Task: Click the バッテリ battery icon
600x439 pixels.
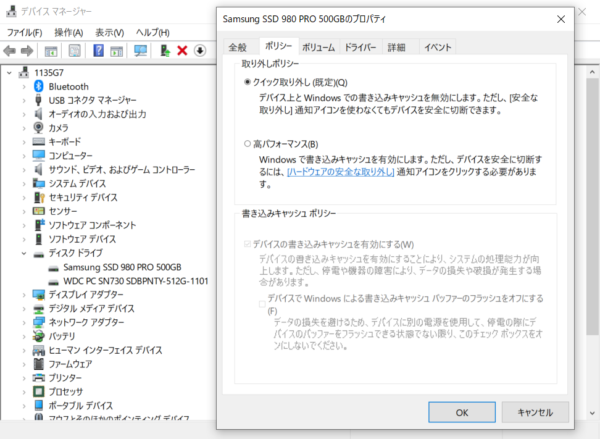Action: pyautogui.click(x=38, y=336)
